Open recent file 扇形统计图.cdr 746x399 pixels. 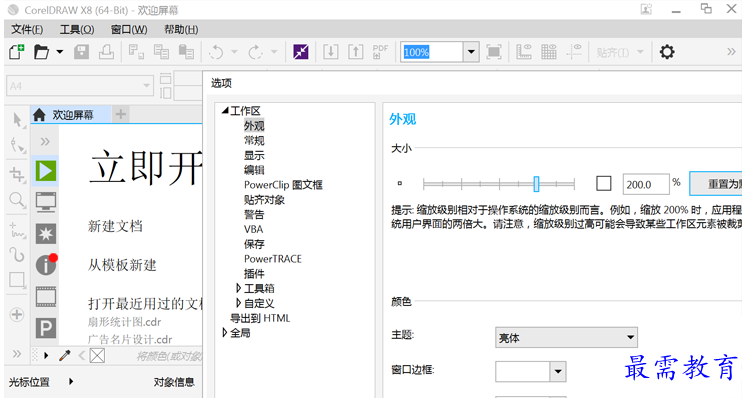[124, 322]
